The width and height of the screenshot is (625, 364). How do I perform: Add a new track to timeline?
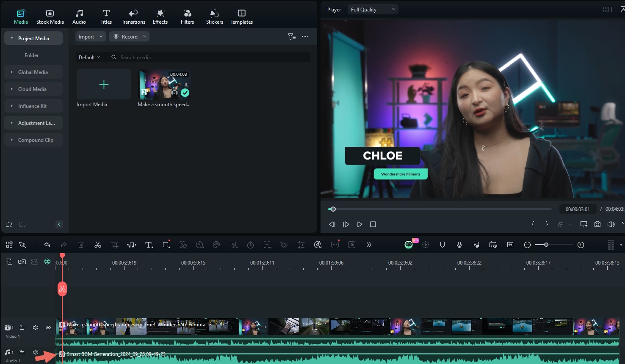pos(9,262)
